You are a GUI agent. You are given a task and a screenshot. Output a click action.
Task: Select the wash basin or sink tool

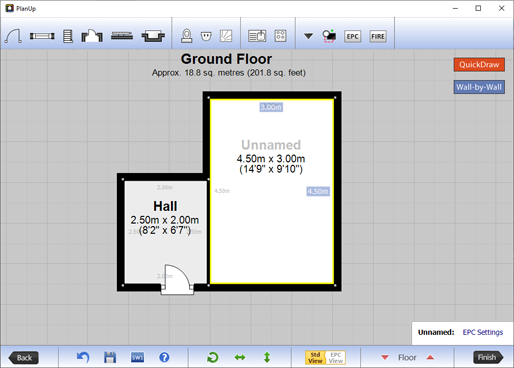click(x=206, y=36)
